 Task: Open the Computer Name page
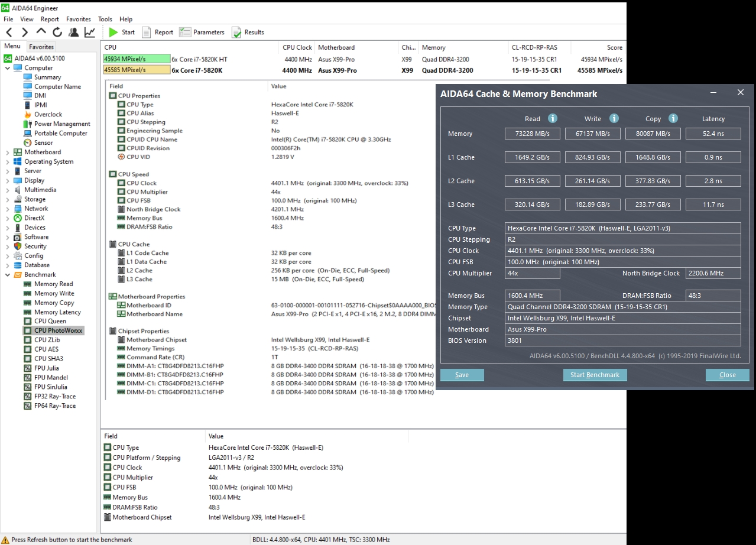click(57, 86)
